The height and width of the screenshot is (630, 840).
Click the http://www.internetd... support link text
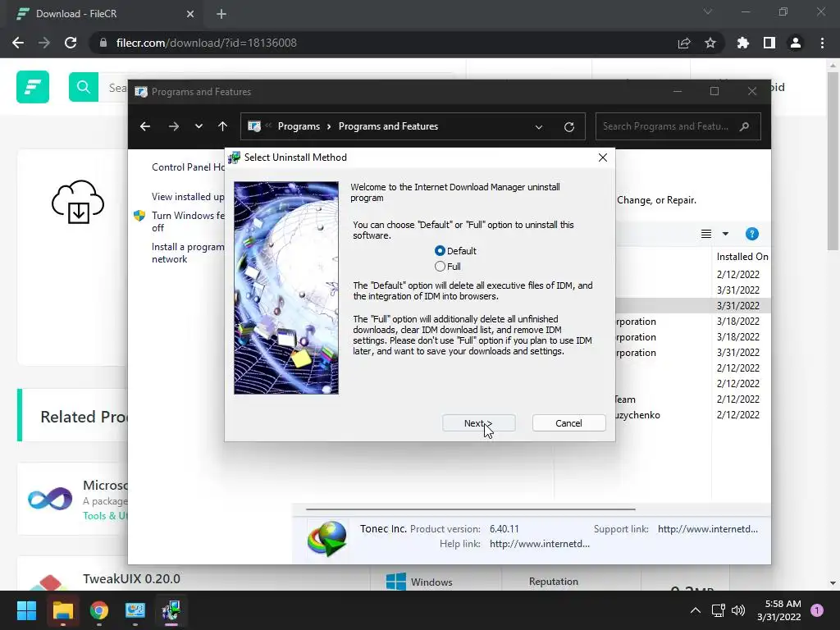(708, 529)
